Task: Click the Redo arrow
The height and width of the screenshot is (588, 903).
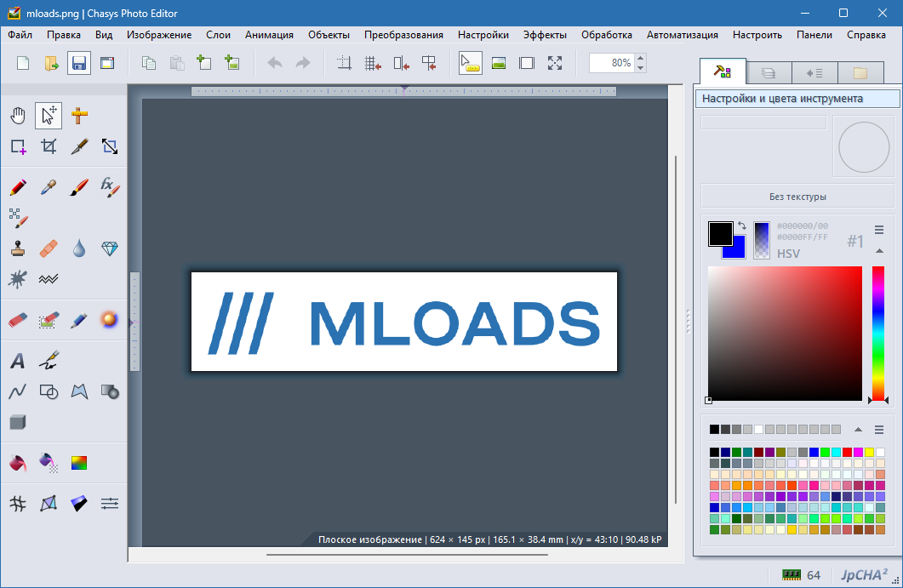Action: (x=303, y=63)
